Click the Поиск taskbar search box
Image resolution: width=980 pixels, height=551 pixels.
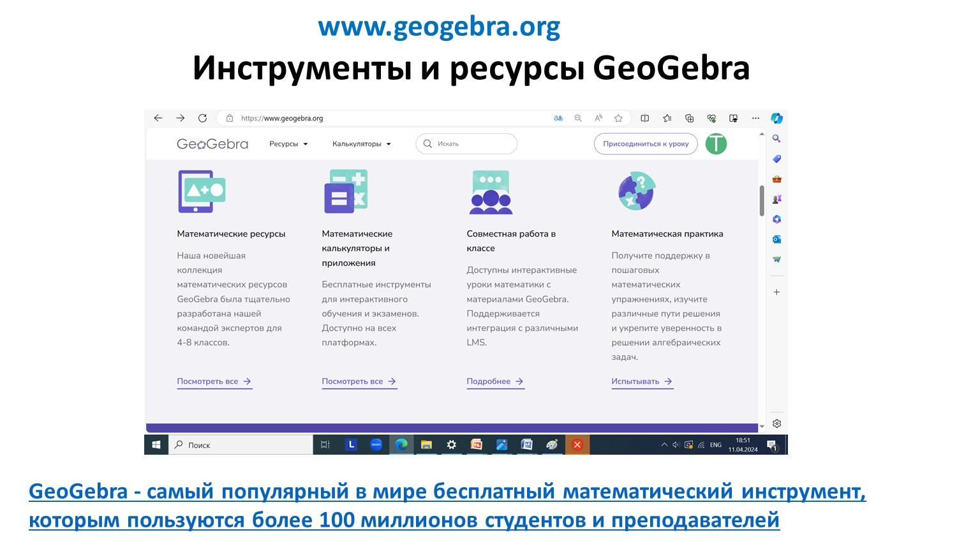point(241,445)
